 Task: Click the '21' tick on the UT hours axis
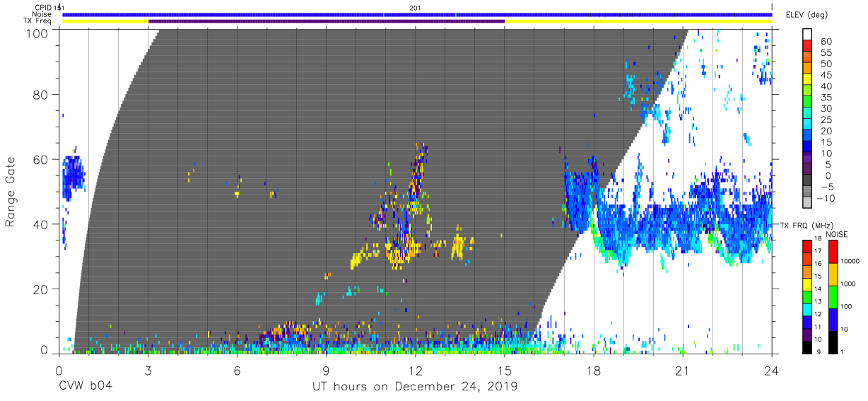683,370
